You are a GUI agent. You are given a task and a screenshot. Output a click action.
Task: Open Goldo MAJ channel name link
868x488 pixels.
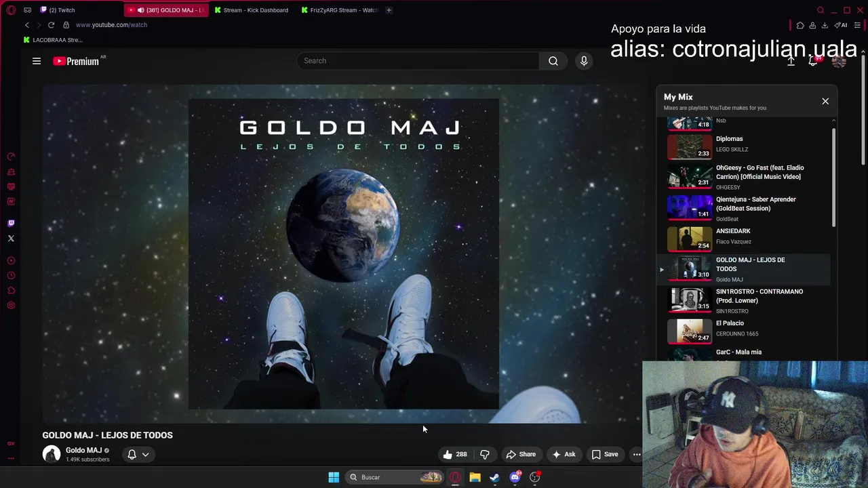point(83,450)
